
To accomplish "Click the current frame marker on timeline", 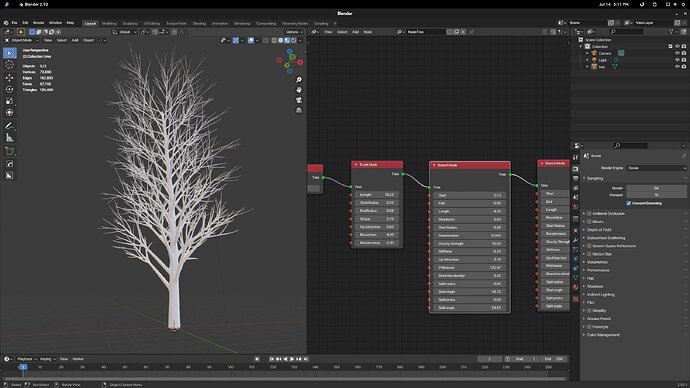I will [x=23, y=366].
